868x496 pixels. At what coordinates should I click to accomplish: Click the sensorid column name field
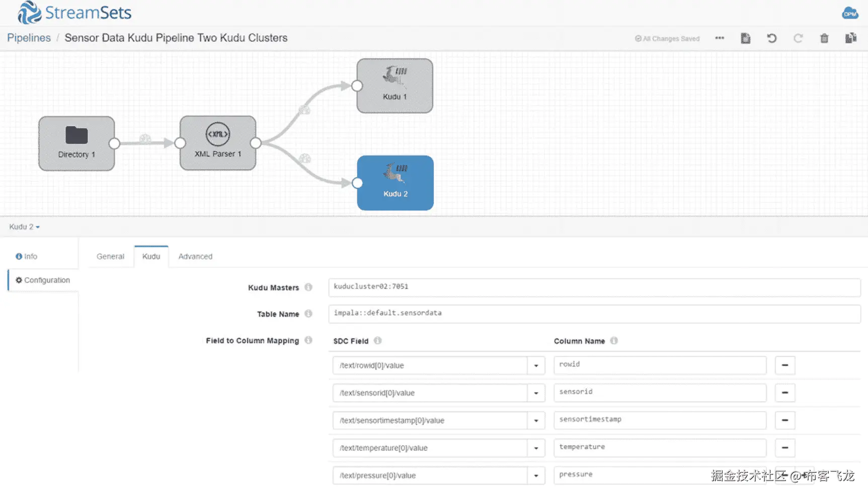click(660, 393)
